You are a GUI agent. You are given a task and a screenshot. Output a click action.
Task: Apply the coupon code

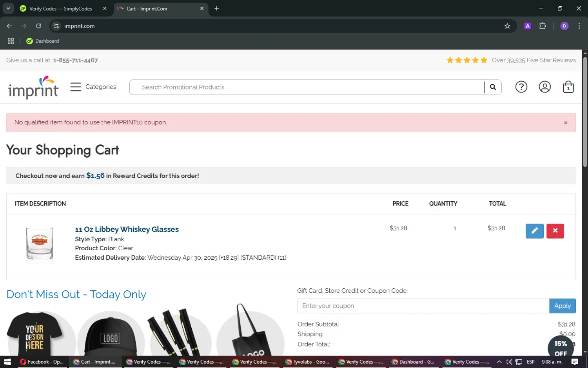pos(563,306)
